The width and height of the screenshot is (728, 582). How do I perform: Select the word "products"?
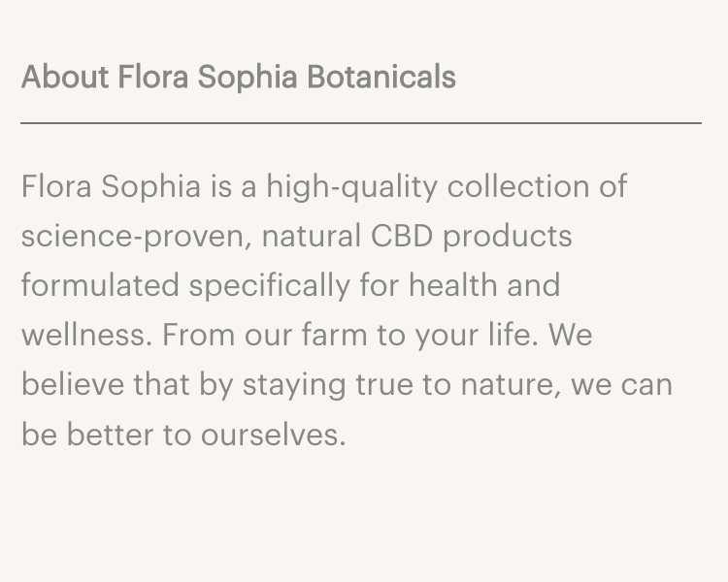508,236
